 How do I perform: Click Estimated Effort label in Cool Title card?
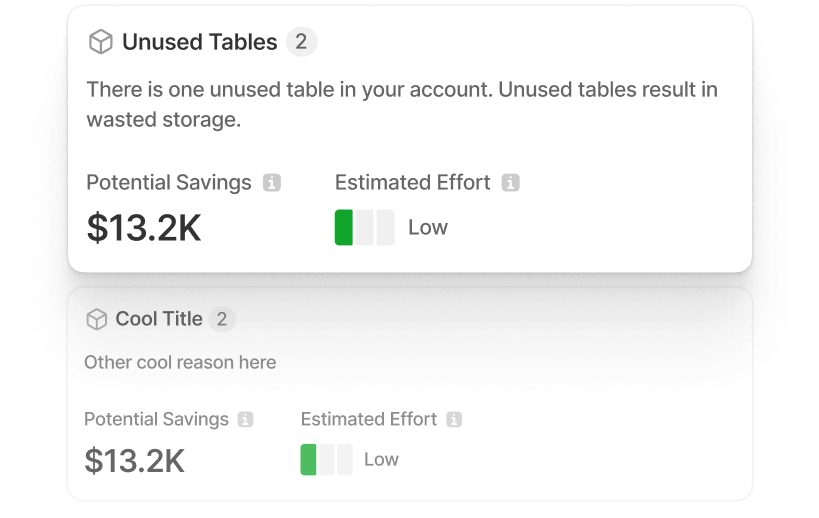coord(369,420)
